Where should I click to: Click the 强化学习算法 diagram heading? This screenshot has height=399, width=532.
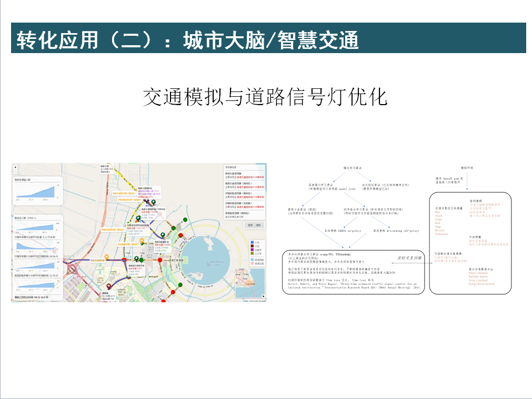click(353, 168)
